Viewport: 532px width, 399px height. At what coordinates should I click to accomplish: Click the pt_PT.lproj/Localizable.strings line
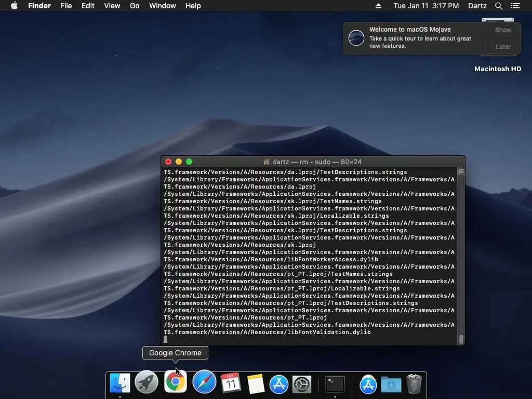point(282,288)
